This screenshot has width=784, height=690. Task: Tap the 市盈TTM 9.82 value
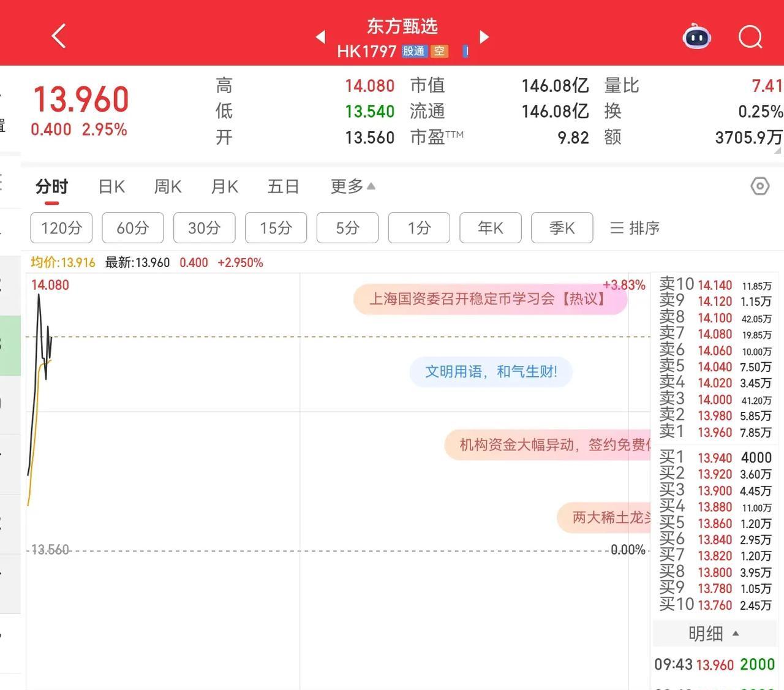point(573,137)
